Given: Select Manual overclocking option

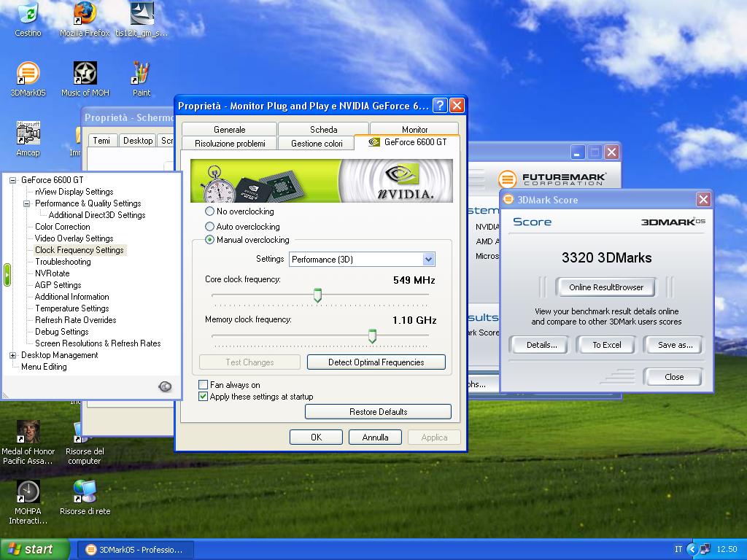Looking at the screenshot, I should (247, 239).
